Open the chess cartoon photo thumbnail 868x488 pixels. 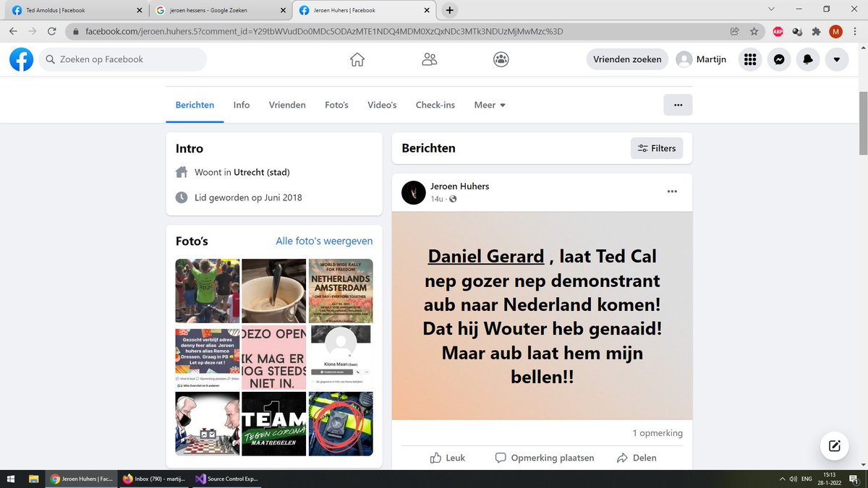pos(208,424)
